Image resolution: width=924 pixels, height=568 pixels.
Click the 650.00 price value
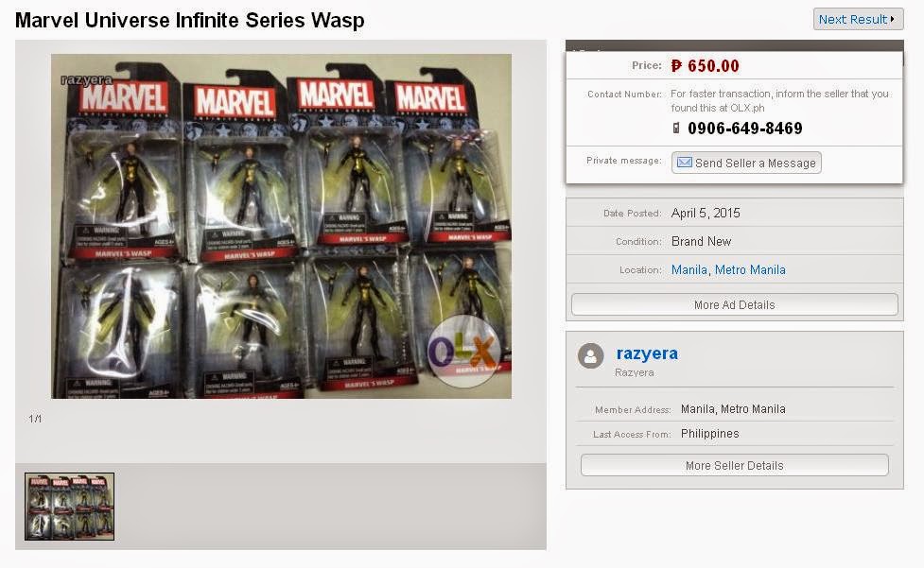pyautogui.click(x=713, y=65)
